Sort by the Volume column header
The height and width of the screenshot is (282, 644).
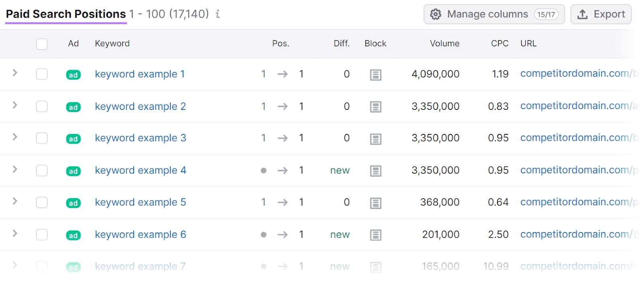coord(444,43)
